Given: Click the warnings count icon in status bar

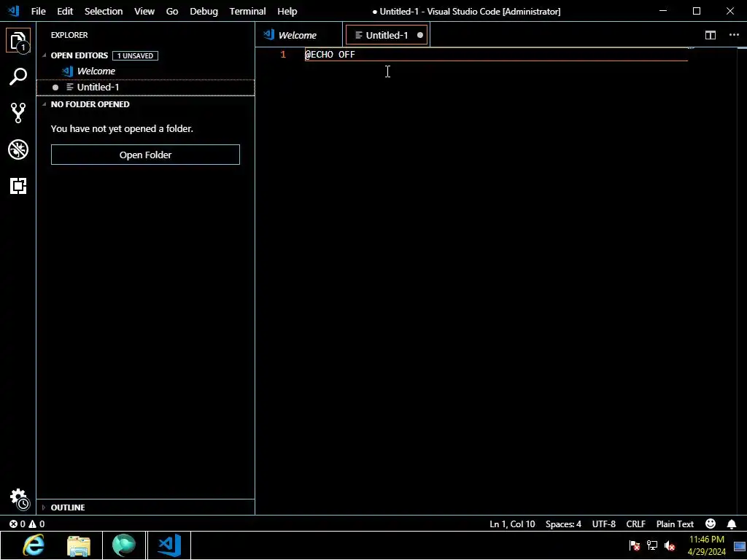Looking at the screenshot, I should pyautogui.click(x=32, y=524).
